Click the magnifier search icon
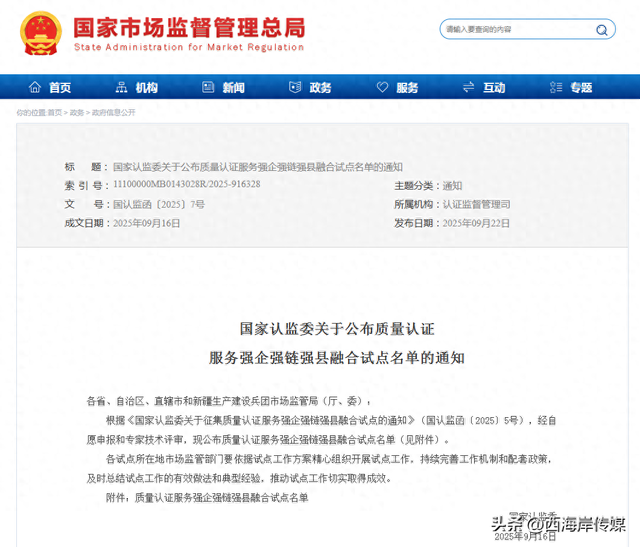 (602, 30)
